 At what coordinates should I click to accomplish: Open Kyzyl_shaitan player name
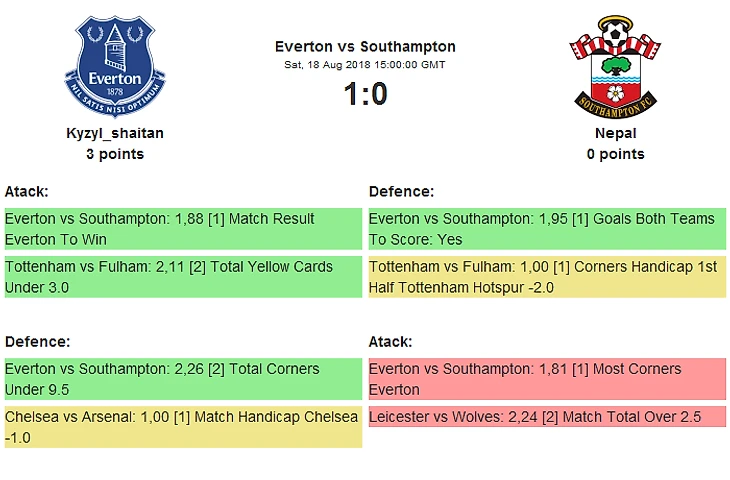click(115, 133)
